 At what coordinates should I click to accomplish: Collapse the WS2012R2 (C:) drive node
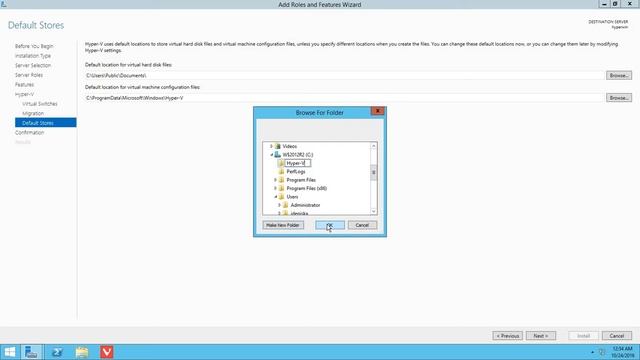click(x=271, y=155)
